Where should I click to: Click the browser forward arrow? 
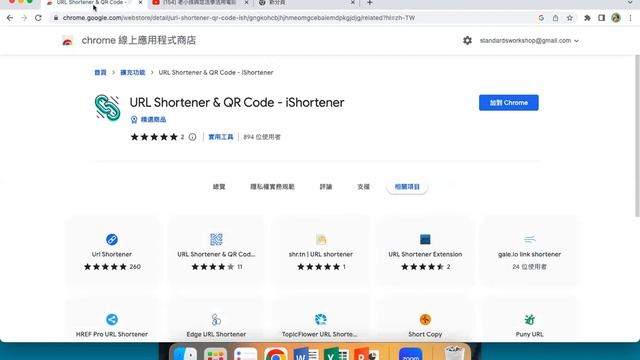pyautogui.click(x=24, y=18)
